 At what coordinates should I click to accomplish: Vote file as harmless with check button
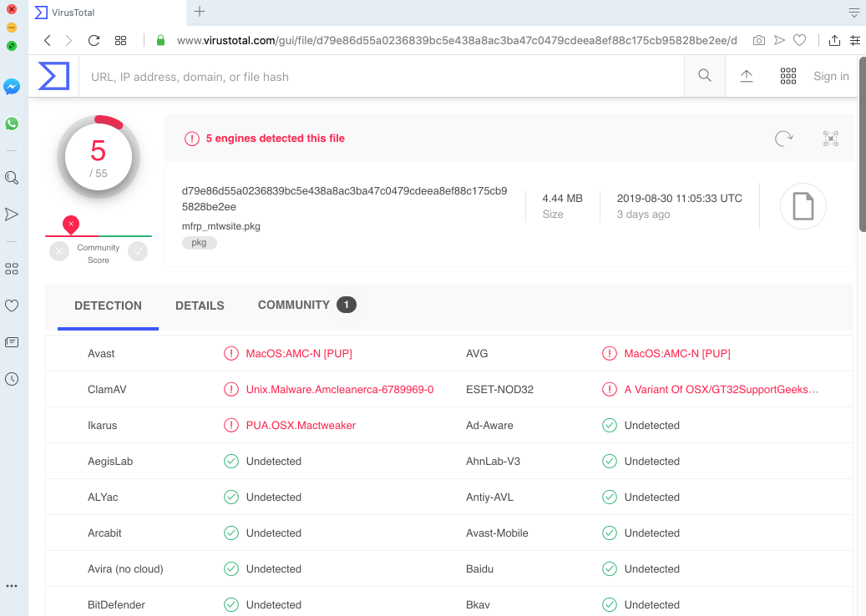pyautogui.click(x=138, y=251)
